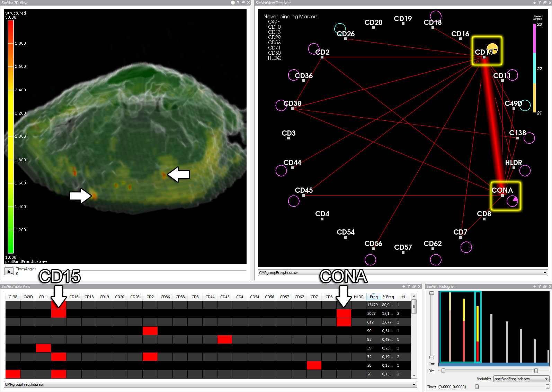
Task: Click the top handle of Cnt vertical slider
Action: tap(431, 293)
